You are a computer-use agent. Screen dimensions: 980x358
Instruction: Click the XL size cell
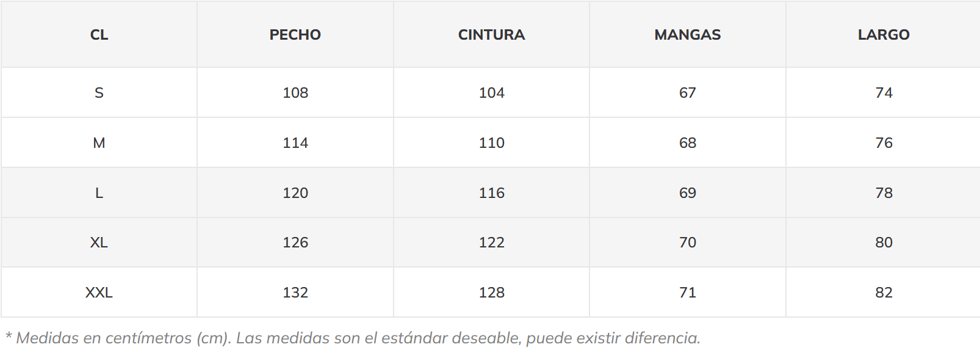tap(99, 243)
